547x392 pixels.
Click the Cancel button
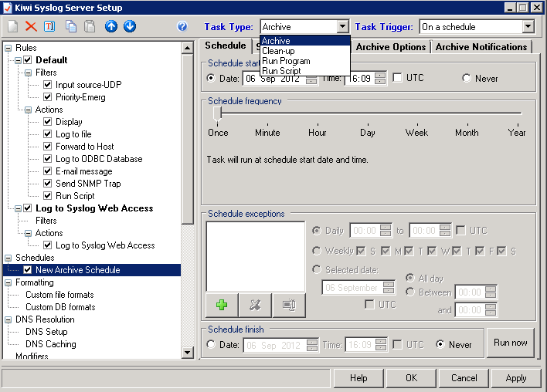(x=464, y=378)
